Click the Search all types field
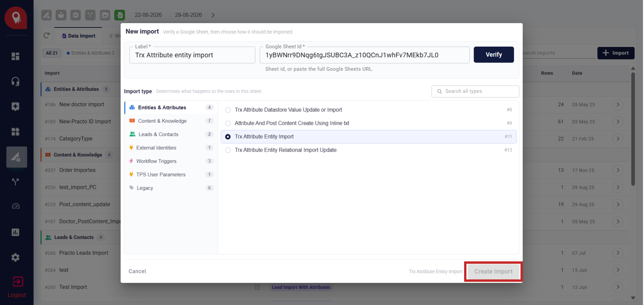 pyautogui.click(x=475, y=91)
